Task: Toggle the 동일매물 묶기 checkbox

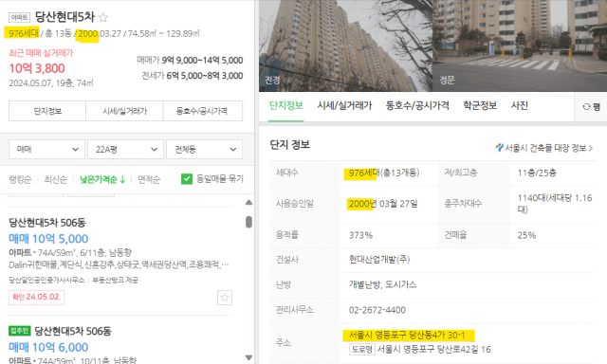Action: point(187,179)
